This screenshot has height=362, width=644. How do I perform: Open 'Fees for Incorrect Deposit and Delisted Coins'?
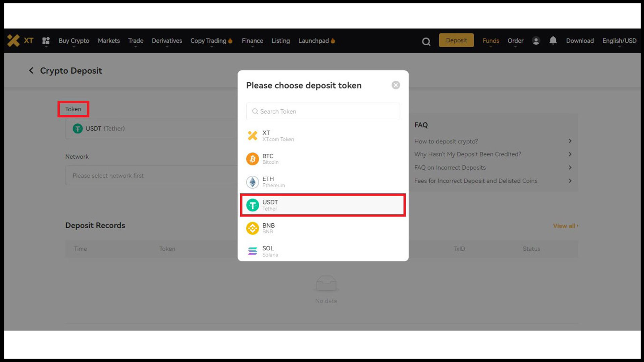coord(476,181)
